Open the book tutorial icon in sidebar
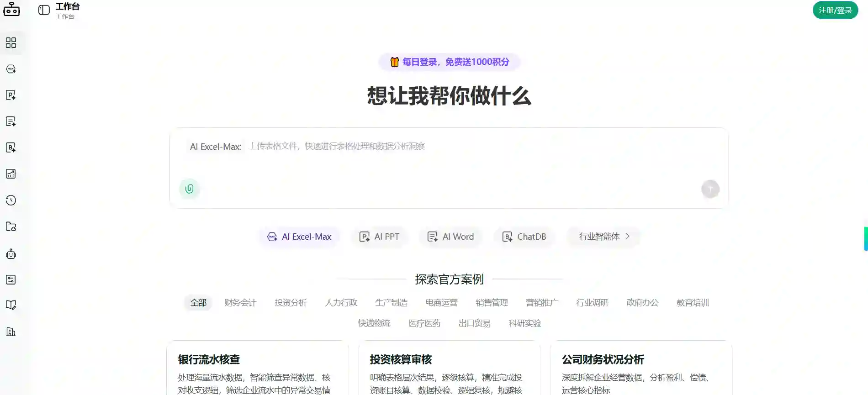This screenshot has width=868, height=395. coord(11,305)
